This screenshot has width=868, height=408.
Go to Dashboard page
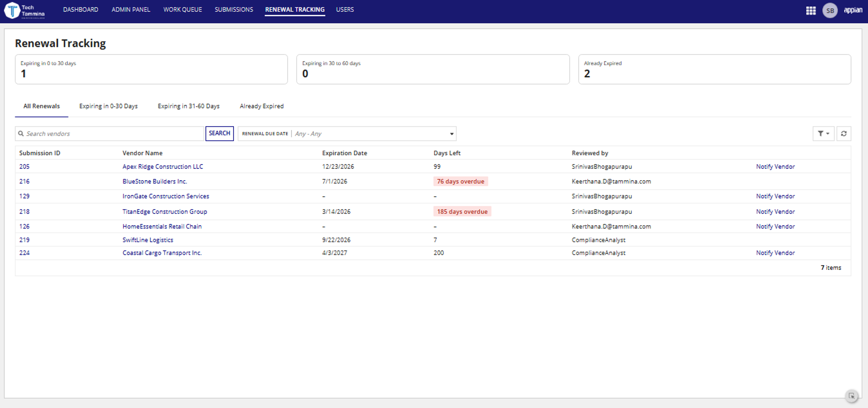pos(80,9)
